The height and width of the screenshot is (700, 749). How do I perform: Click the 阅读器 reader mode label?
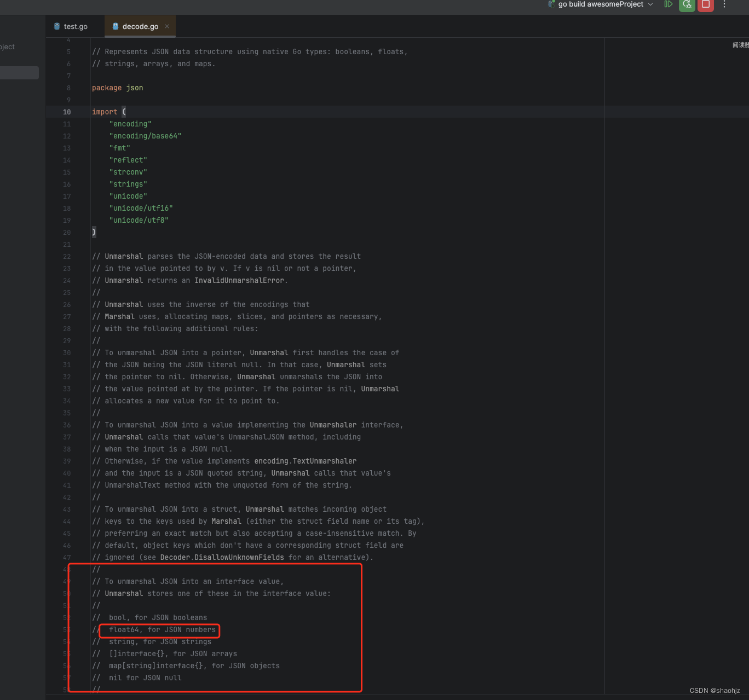click(x=740, y=45)
